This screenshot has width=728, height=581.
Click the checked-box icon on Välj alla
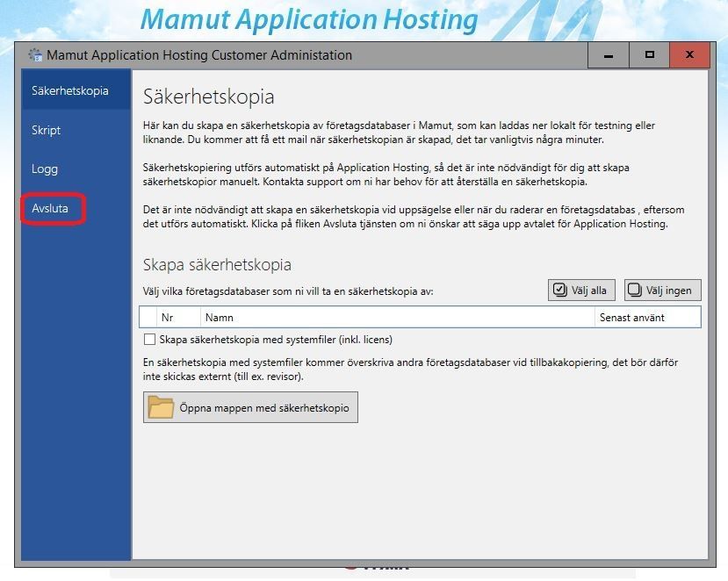coord(560,290)
